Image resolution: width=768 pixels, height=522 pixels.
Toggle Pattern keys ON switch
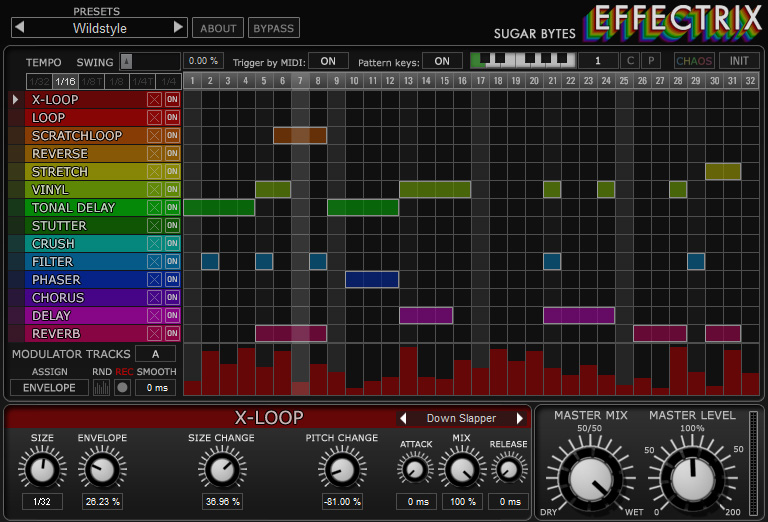point(442,61)
